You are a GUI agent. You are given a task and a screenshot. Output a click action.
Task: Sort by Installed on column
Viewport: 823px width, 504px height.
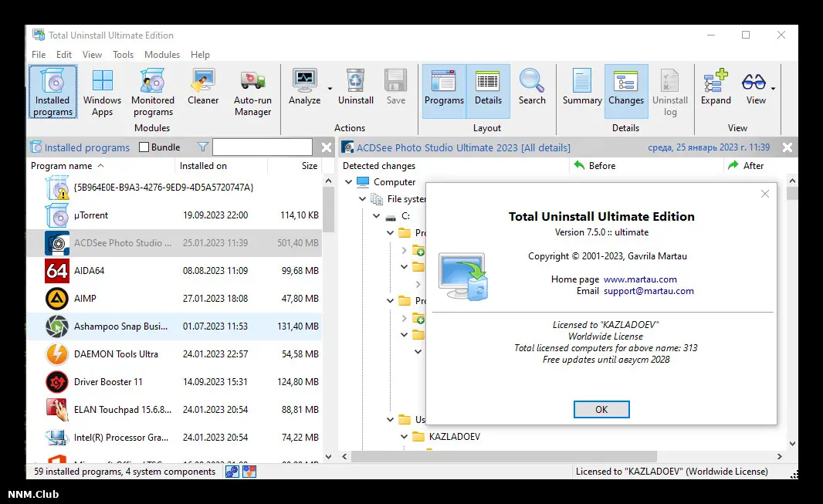[221, 166]
